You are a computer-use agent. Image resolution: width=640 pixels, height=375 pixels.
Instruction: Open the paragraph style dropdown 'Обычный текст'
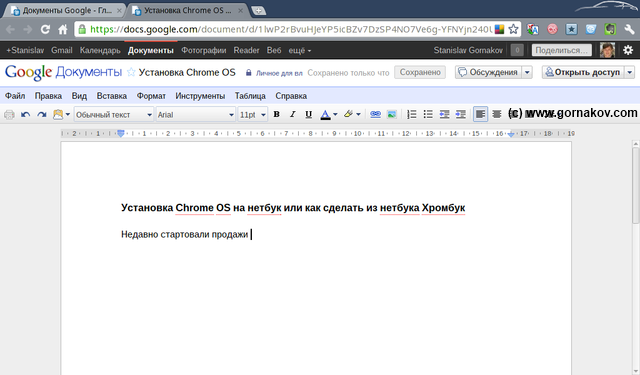click(x=114, y=115)
